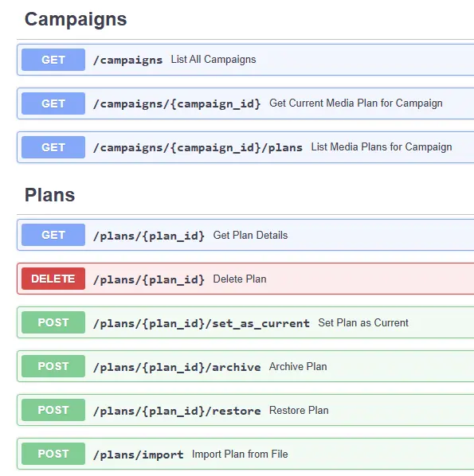Viewport: 474px width, 476px height.
Task: Click POST badge for /plans/import
Action: [x=53, y=454]
